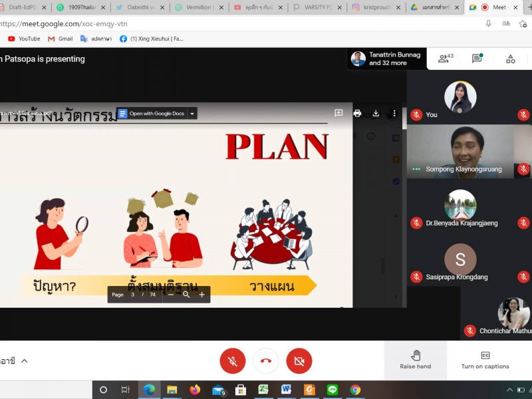Turn on captions
The height and width of the screenshot is (399, 532).
485,360
